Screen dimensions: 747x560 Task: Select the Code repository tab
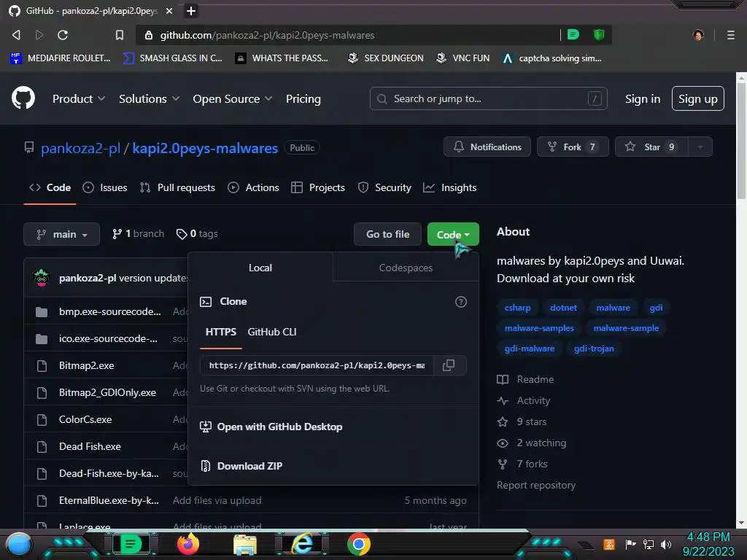coord(50,187)
